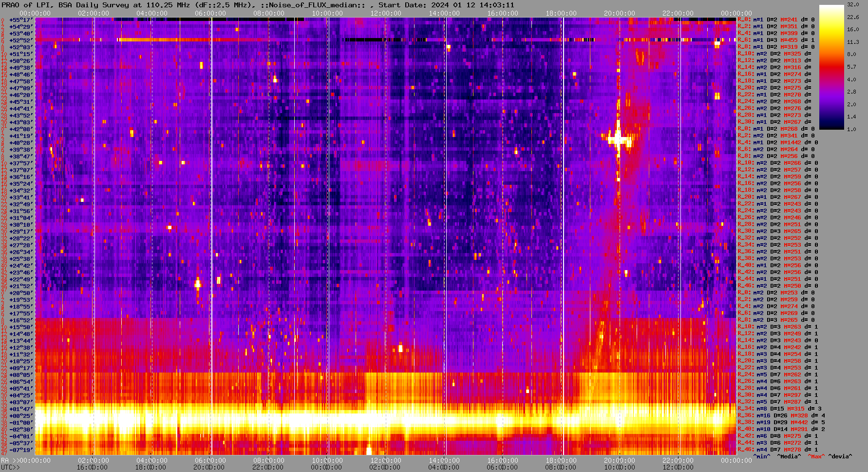
Task: Click the stats row with M=315
Action: [780, 409]
